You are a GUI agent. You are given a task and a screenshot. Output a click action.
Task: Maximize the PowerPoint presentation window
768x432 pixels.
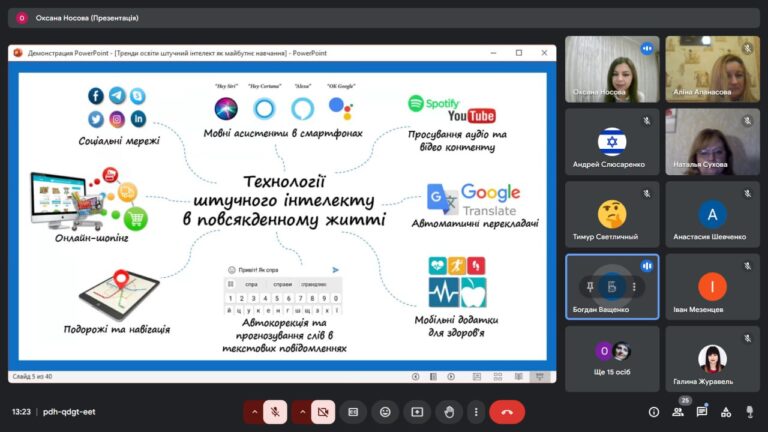(519, 53)
